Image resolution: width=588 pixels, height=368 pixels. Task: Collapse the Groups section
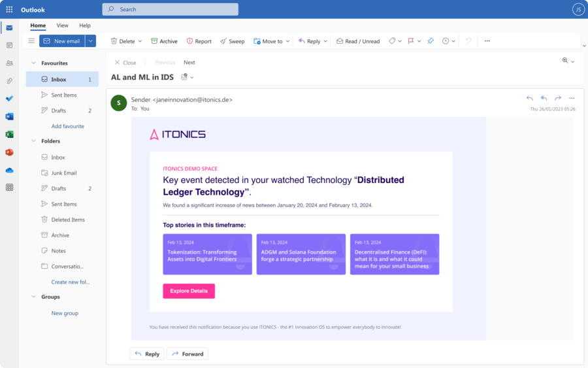pyautogui.click(x=33, y=297)
